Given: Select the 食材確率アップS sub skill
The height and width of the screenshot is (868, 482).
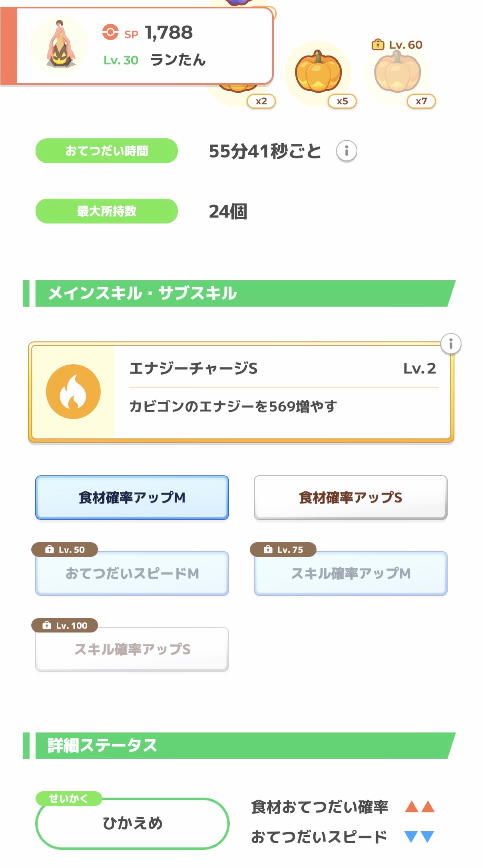Looking at the screenshot, I should point(351,498).
